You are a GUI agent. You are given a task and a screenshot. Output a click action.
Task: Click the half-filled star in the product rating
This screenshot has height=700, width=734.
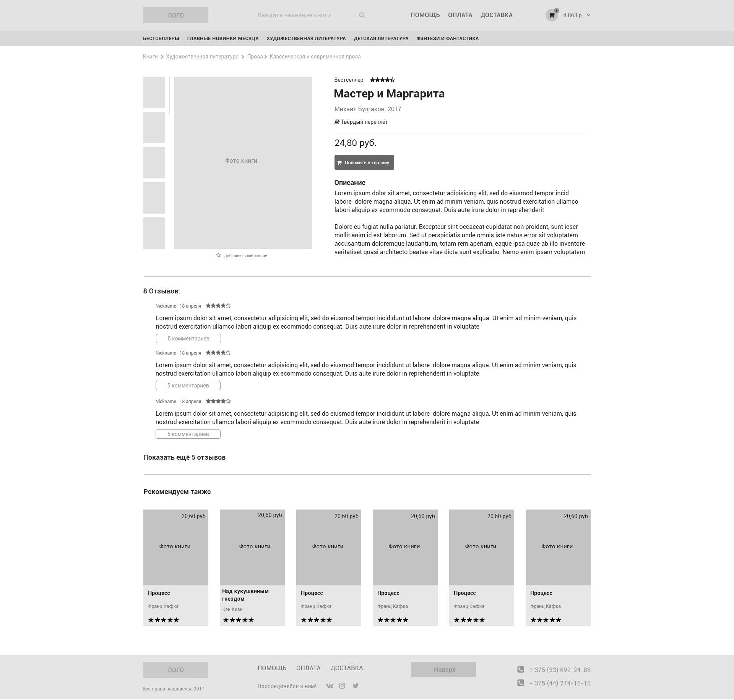click(x=393, y=79)
